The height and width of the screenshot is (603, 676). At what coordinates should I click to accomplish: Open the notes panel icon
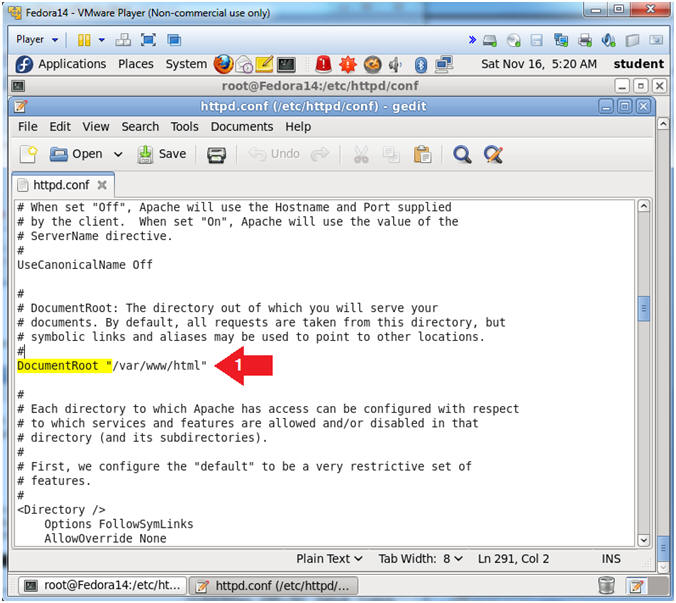click(x=264, y=64)
